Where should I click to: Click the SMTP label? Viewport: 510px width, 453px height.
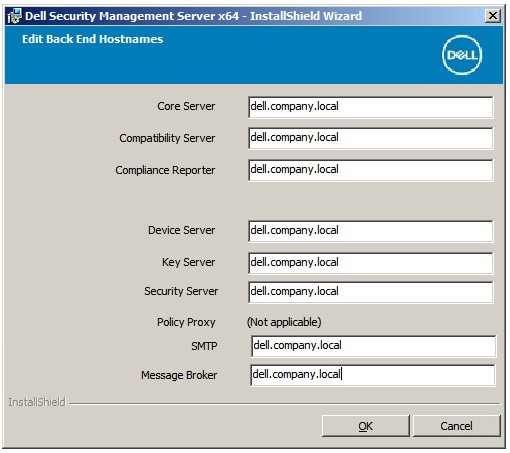(x=204, y=346)
